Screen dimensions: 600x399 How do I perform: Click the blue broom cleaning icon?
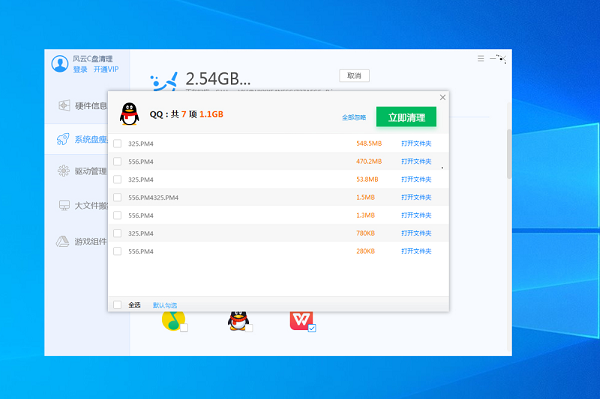pyautogui.click(x=164, y=82)
